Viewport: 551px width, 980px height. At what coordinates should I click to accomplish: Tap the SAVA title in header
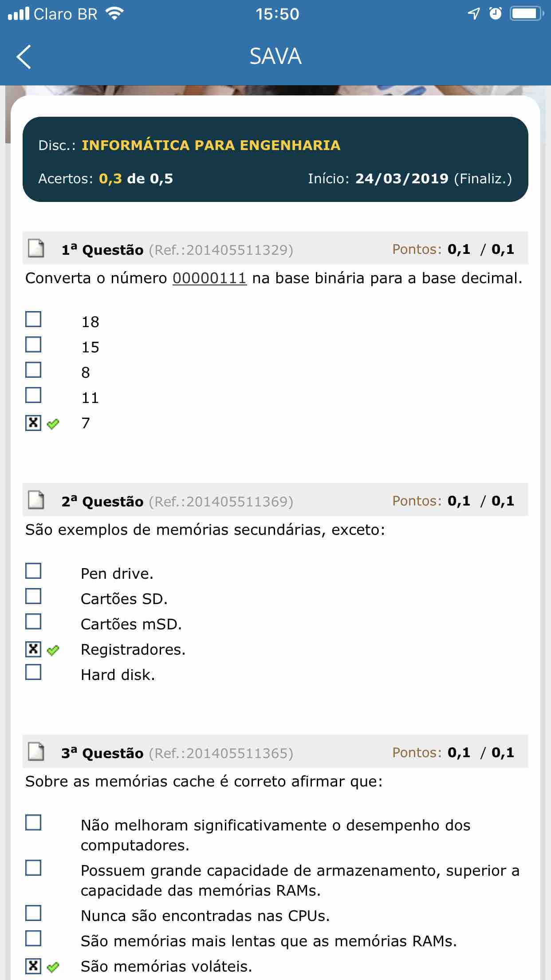click(275, 56)
